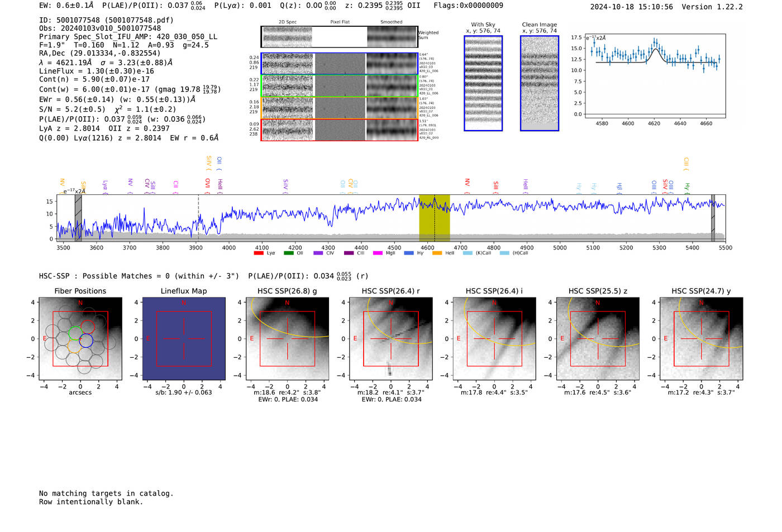The image size is (782, 532).
Task: Click the blue fiber circle in Fiber Positions
Action: 85,340
